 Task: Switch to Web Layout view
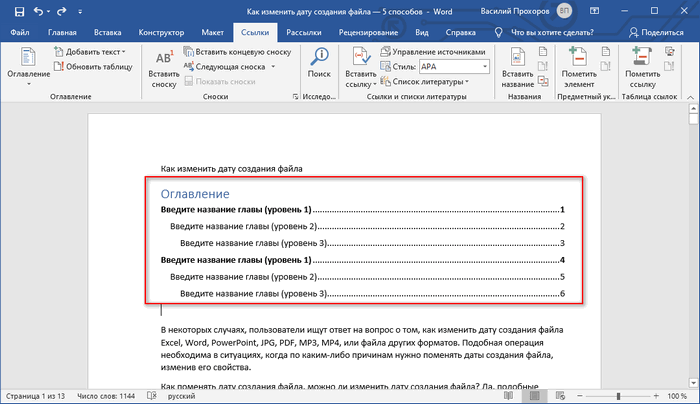point(560,396)
